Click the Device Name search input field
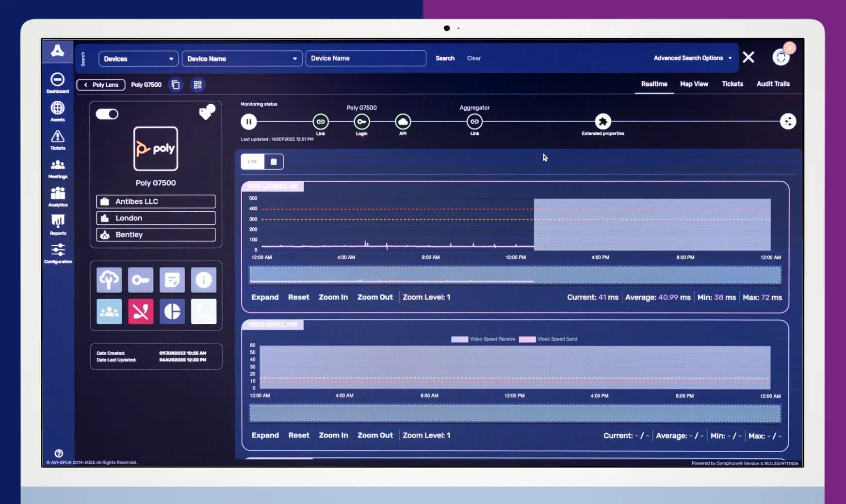The image size is (846, 504). [366, 58]
